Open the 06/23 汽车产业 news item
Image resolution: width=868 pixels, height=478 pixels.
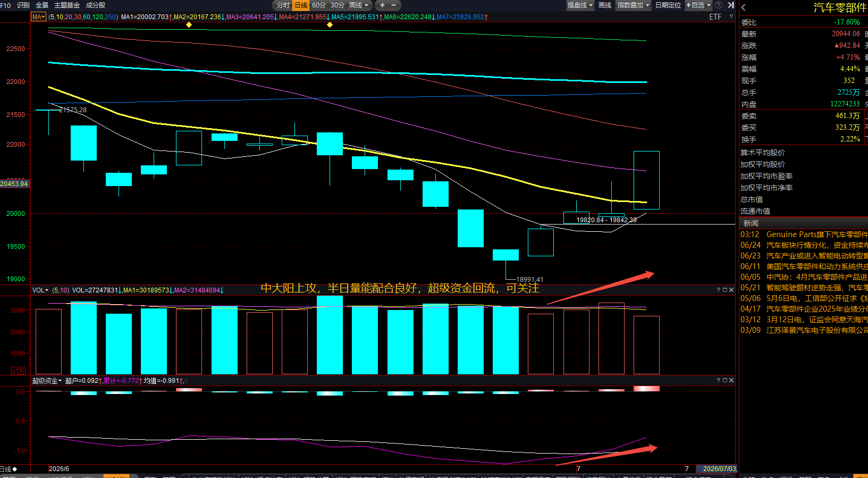804,256
